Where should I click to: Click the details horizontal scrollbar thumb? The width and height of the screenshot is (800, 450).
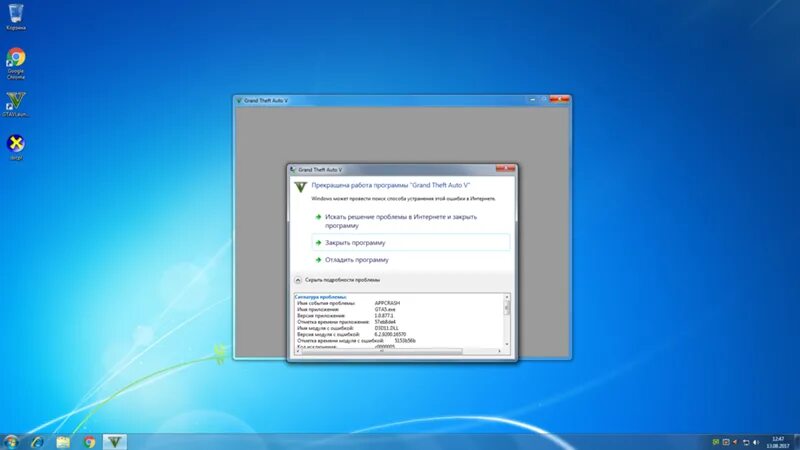pos(381,351)
